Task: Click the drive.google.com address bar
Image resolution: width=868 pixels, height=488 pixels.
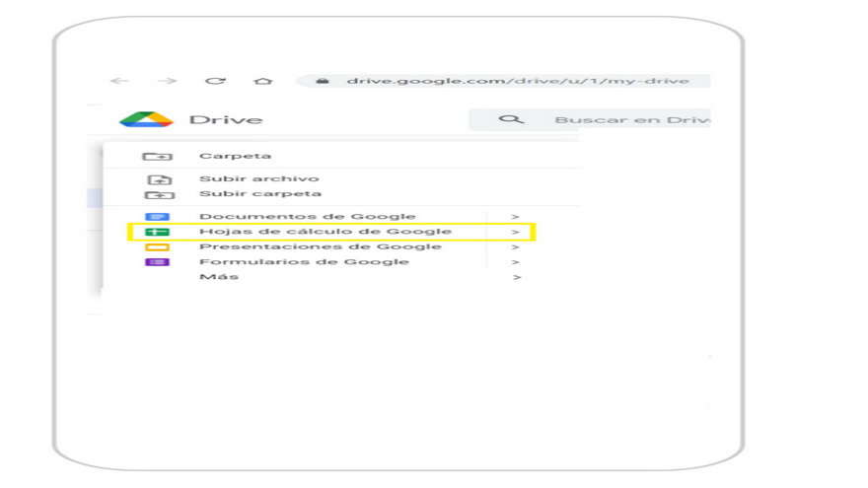Action: tap(503, 81)
